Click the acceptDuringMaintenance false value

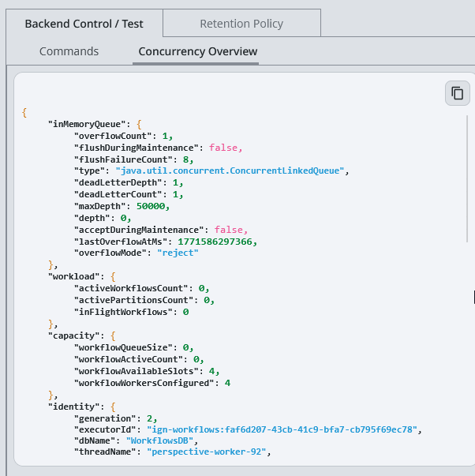229,230
